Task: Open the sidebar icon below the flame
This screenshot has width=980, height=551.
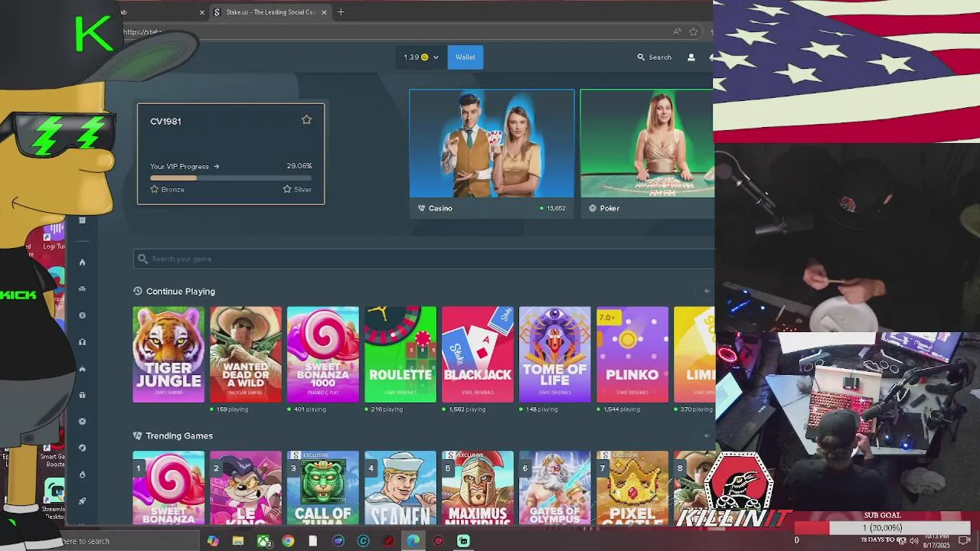Action: (x=82, y=289)
